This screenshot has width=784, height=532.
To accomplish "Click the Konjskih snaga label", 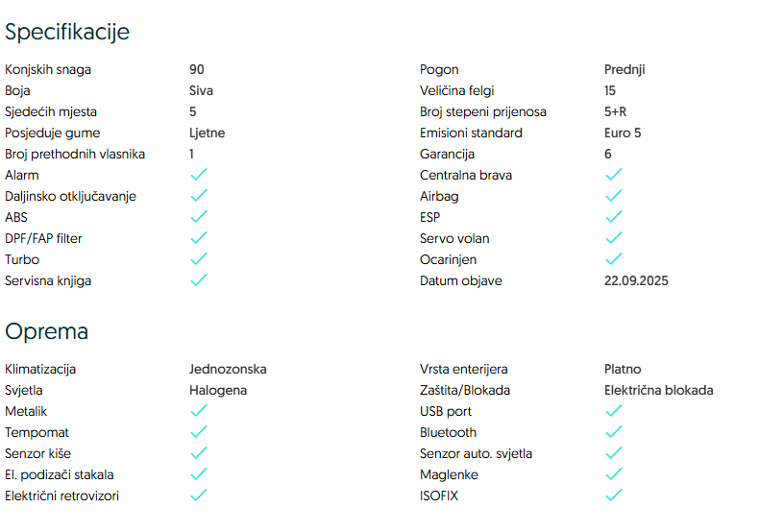I will 48,69.
